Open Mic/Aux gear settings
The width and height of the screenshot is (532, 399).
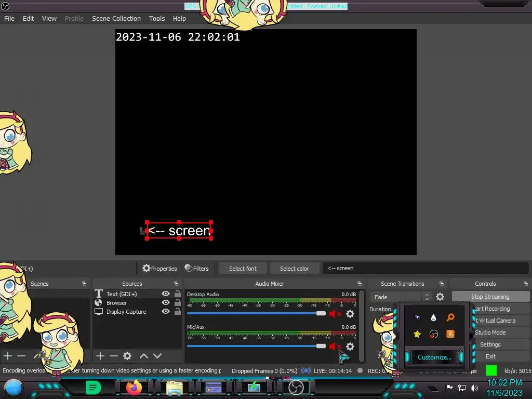tap(350, 347)
